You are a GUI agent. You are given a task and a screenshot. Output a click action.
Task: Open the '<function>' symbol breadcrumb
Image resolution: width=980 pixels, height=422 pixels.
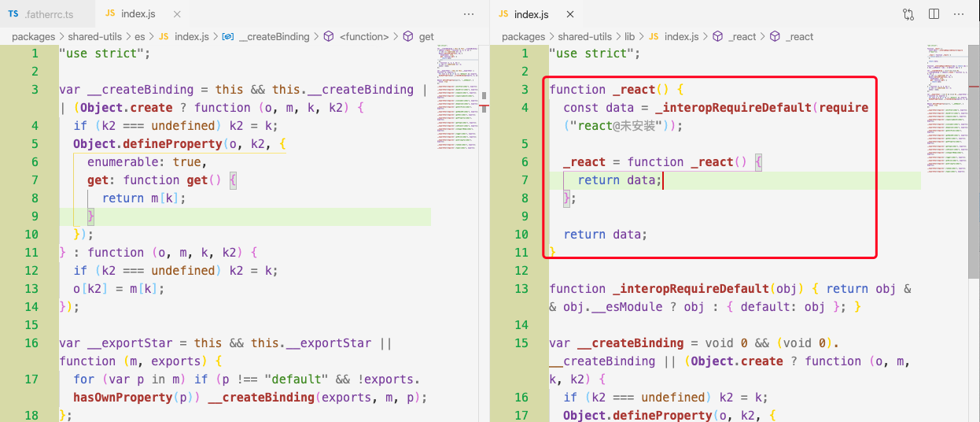(x=356, y=36)
